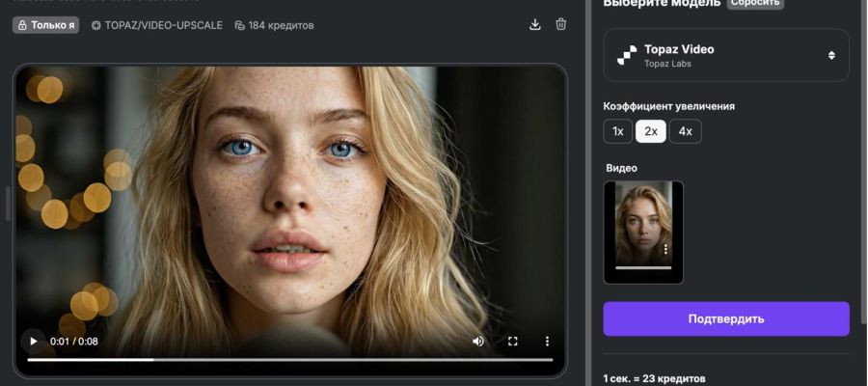Click the source video thumbnail

[x=643, y=233]
